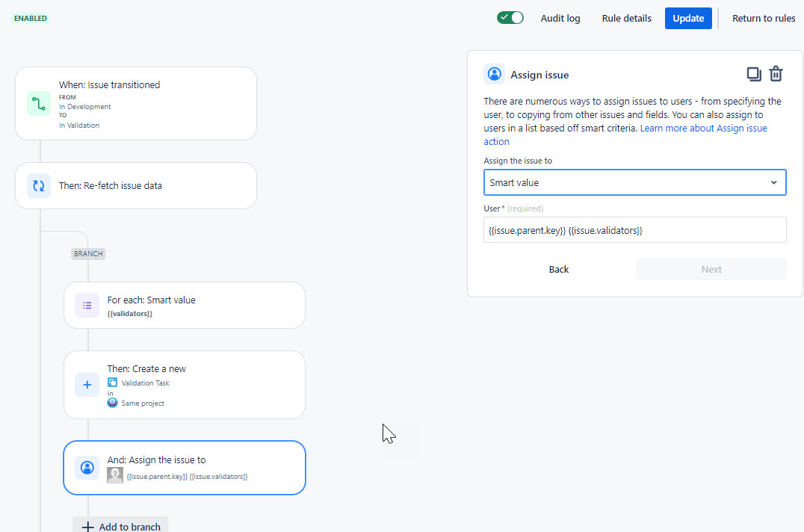The width and height of the screenshot is (804, 532).
Task: Click the User smart value input field
Action: [x=635, y=230]
